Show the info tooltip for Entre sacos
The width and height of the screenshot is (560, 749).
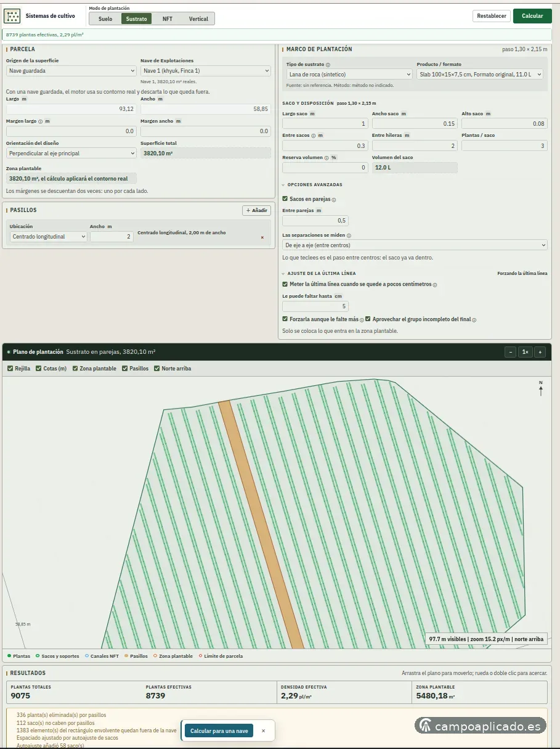(313, 136)
